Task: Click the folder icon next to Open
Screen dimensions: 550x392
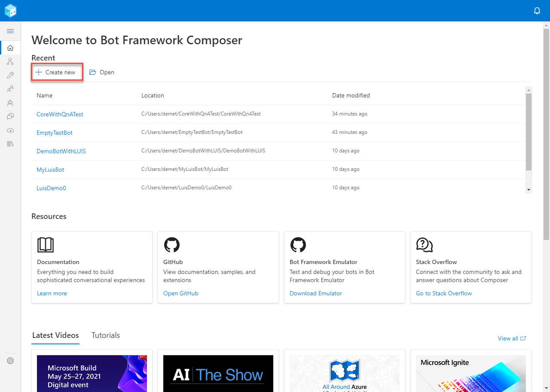Action: click(92, 72)
